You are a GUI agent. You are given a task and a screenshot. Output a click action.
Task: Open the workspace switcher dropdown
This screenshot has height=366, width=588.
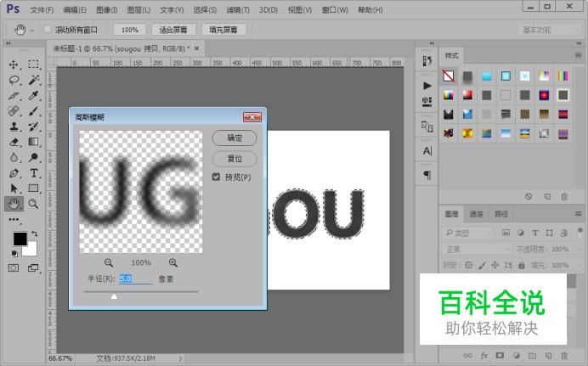[x=550, y=30]
